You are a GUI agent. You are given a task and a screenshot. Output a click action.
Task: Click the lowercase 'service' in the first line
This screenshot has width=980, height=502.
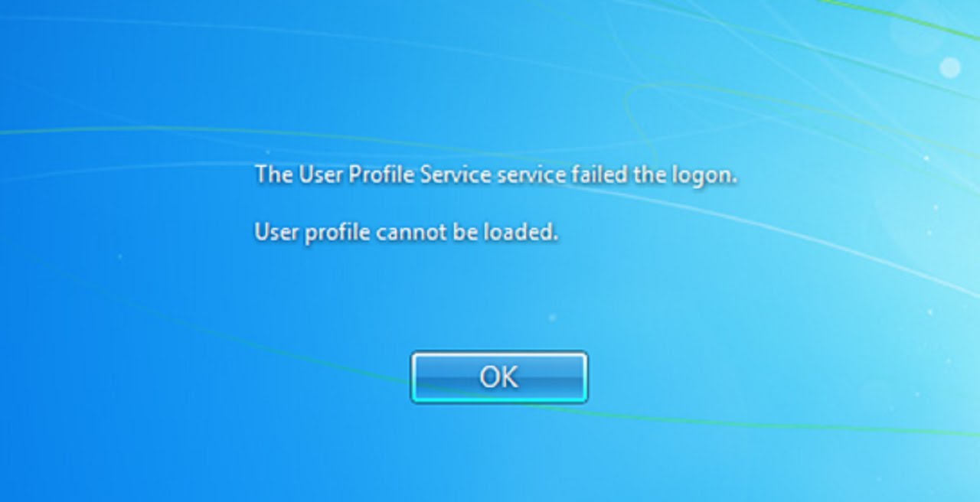(531, 175)
